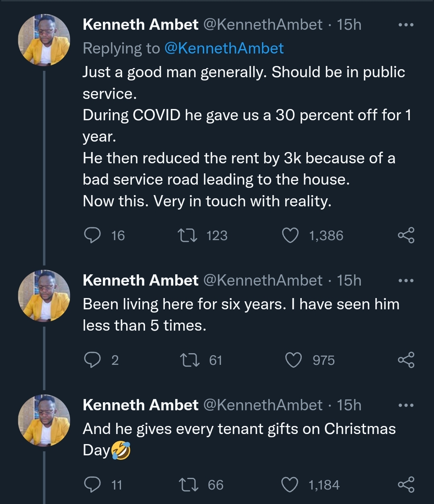Tap the avatar on the first tweet
Viewport: 434px width, 504px height.
point(44,40)
